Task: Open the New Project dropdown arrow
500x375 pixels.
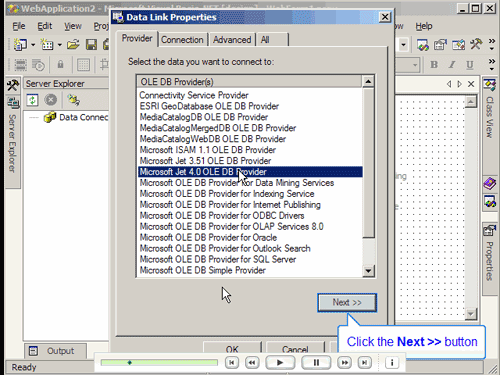Action: pyautogui.click(x=33, y=45)
